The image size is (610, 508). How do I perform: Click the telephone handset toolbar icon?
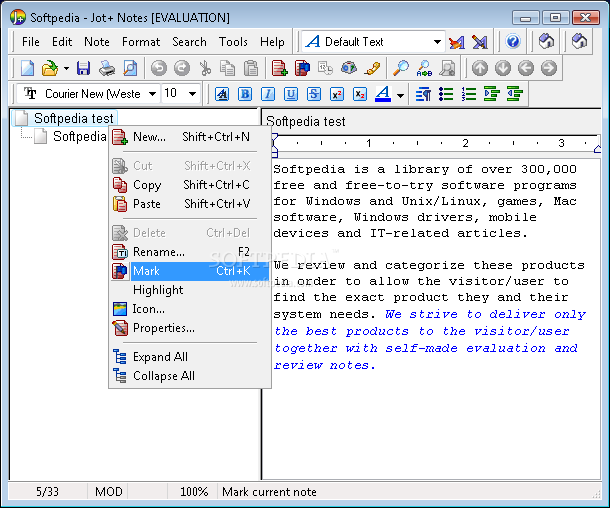pyautogui.click(x=372, y=68)
